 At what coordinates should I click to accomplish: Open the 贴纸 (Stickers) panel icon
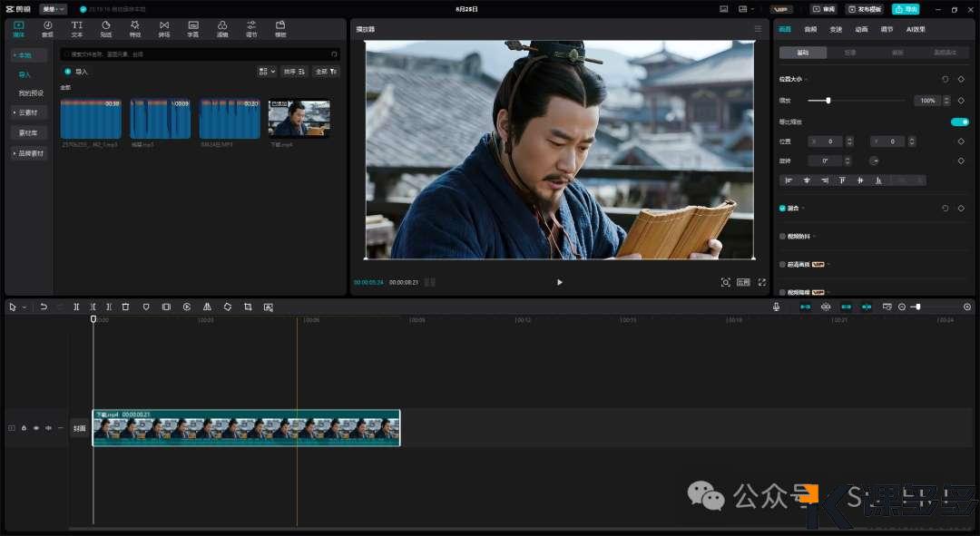pyautogui.click(x=105, y=28)
